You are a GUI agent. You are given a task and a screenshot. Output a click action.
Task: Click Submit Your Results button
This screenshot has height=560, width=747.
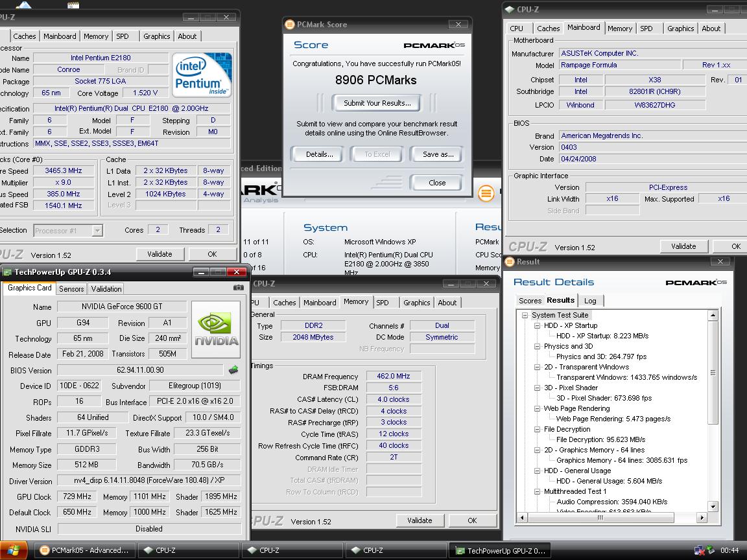[377, 103]
